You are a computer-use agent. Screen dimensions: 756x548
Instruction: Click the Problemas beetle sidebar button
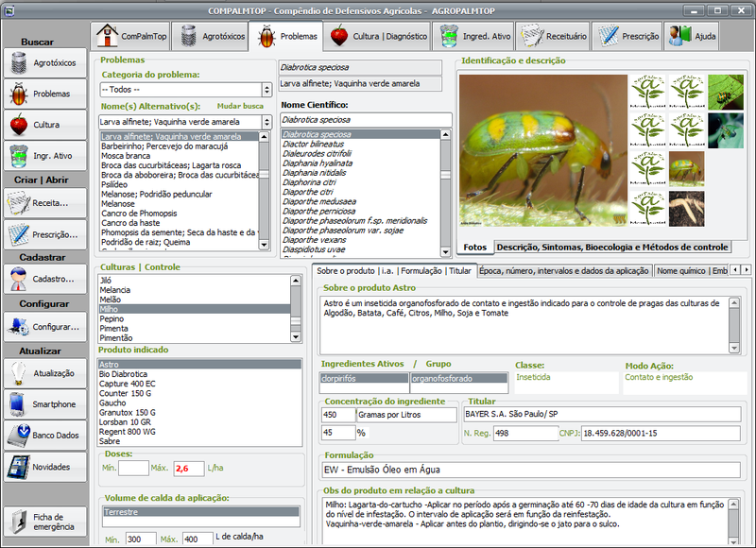(x=44, y=94)
